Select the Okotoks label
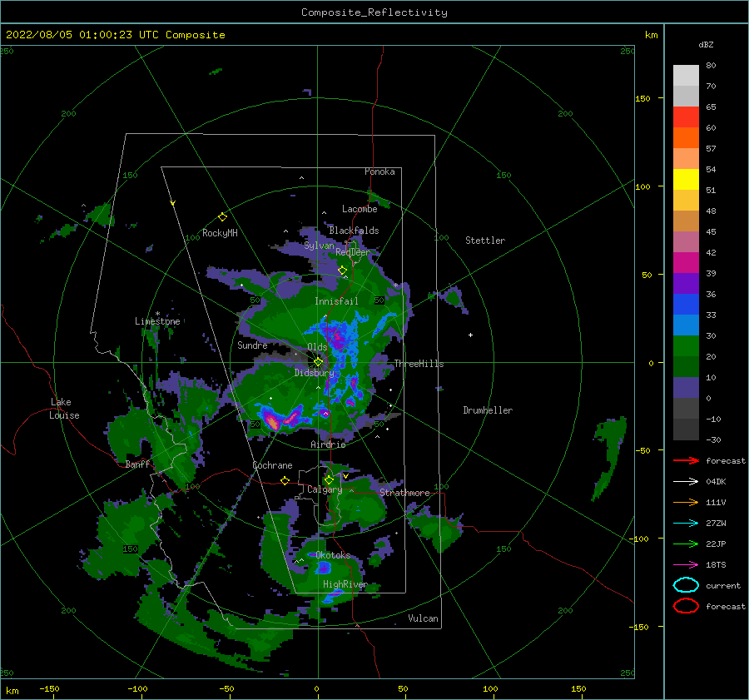Viewport: 749px width, 700px height. coord(333,554)
